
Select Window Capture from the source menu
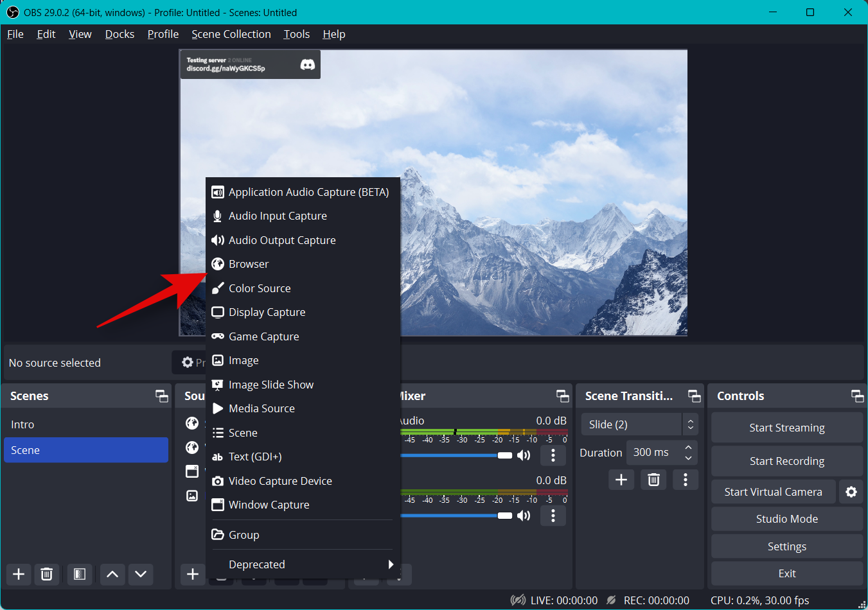pyautogui.click(x=303, y=505)
